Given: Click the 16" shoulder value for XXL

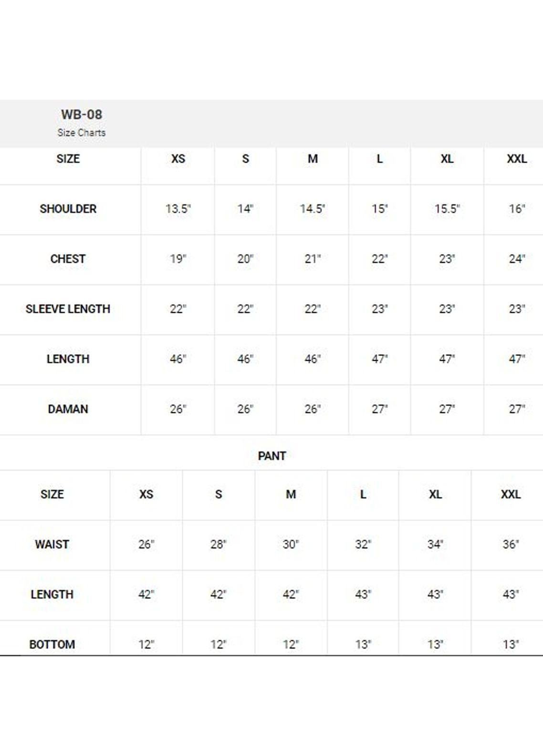Looking at the screenshot, I should (516, 209).
